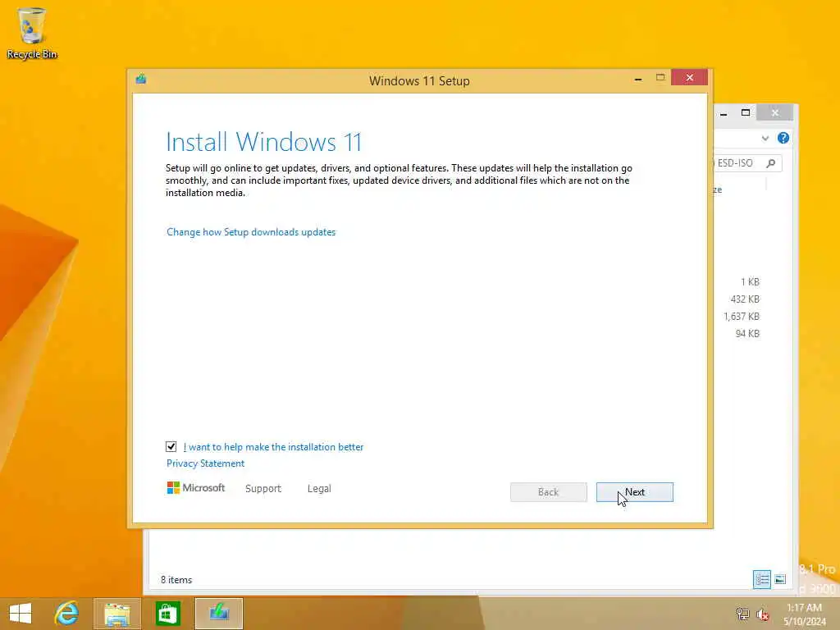This screenshot has width=840, height=630.
Task: Click the network tray icon
Action: point(742,614)
